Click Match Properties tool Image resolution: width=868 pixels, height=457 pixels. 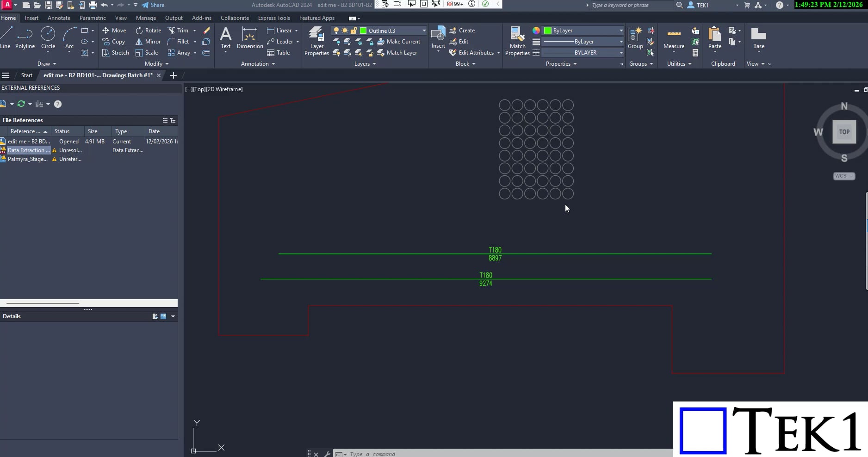coord(517,41)
